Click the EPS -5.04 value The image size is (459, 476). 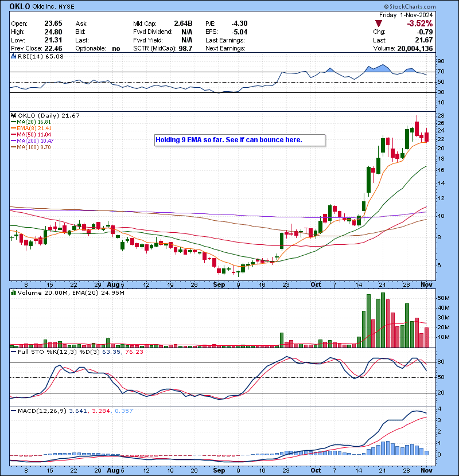239,32
